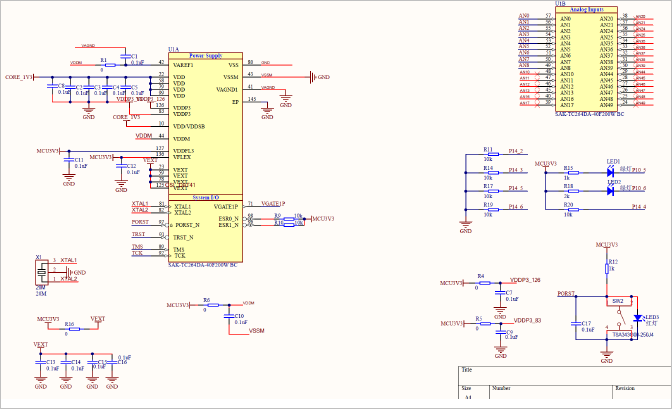Viewport: 672px width, 409px height.
Task: Select the X1 crystal oscillator symbol
Action: (42, 272)
